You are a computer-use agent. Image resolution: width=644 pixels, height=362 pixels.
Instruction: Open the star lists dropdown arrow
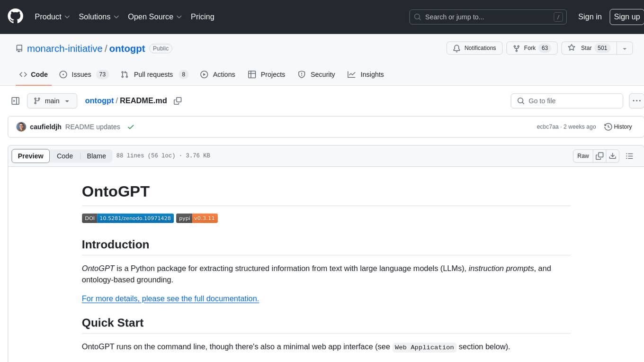(x=625, y=48)
